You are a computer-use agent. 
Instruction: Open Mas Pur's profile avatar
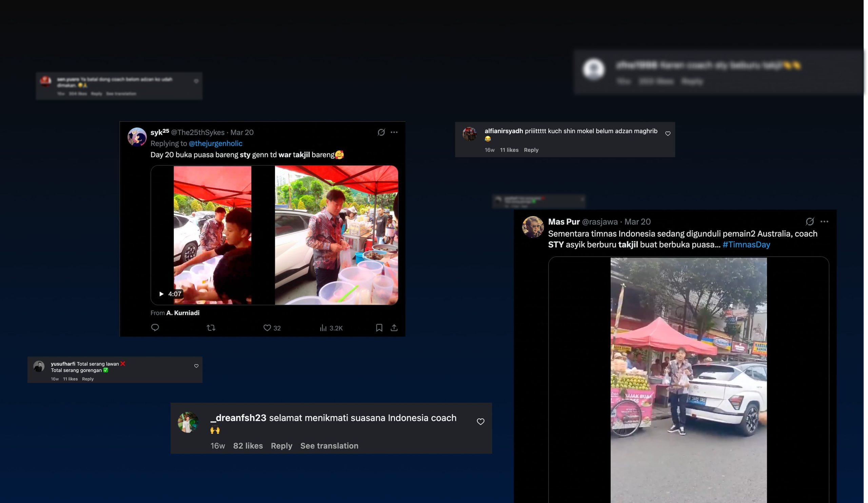[533, 227]
